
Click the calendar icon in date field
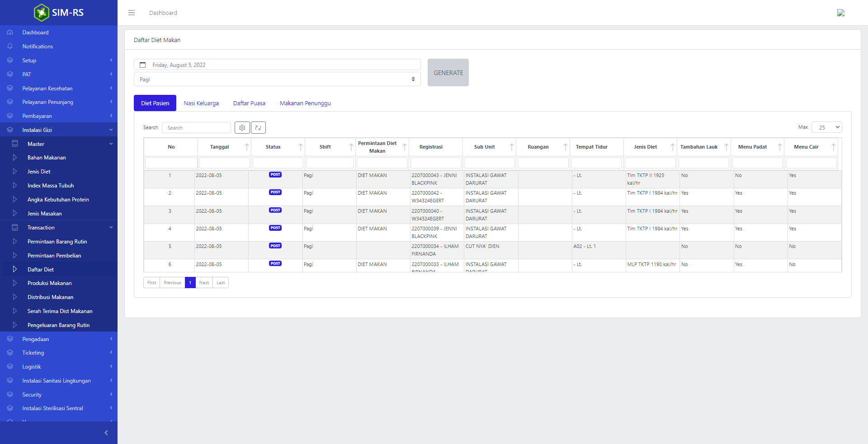[x=143, y=65]
